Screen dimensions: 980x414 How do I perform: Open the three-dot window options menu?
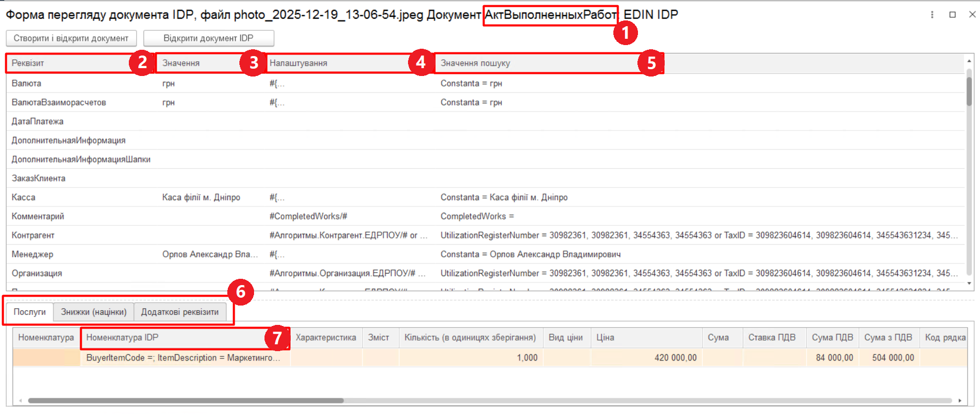point(932,15)
